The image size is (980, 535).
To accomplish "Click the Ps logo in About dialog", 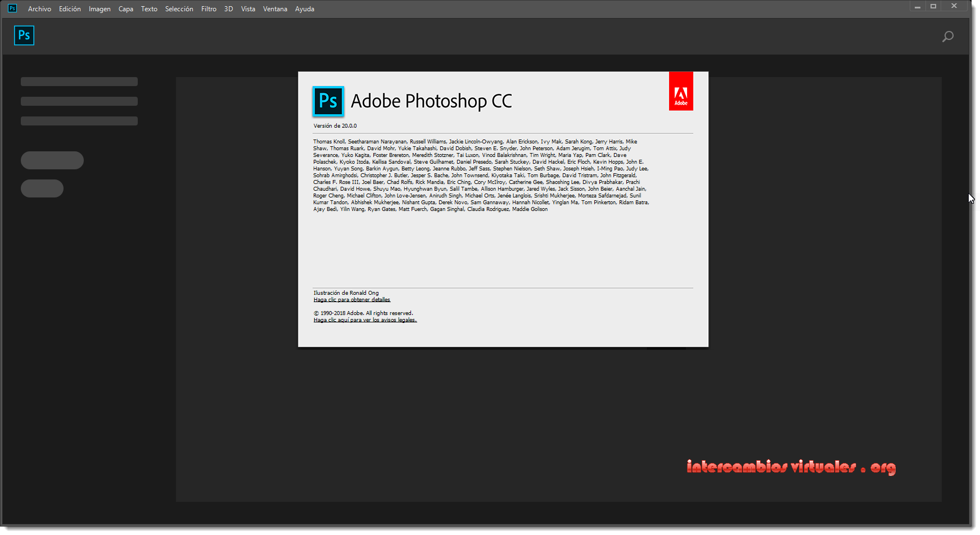I will point(328,101).
